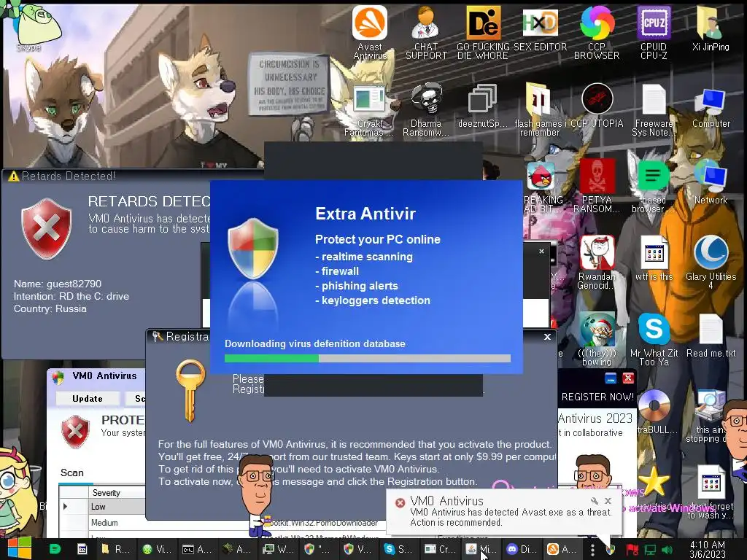
Task: Close the Registration dialog
Action: tap(547, 337)
